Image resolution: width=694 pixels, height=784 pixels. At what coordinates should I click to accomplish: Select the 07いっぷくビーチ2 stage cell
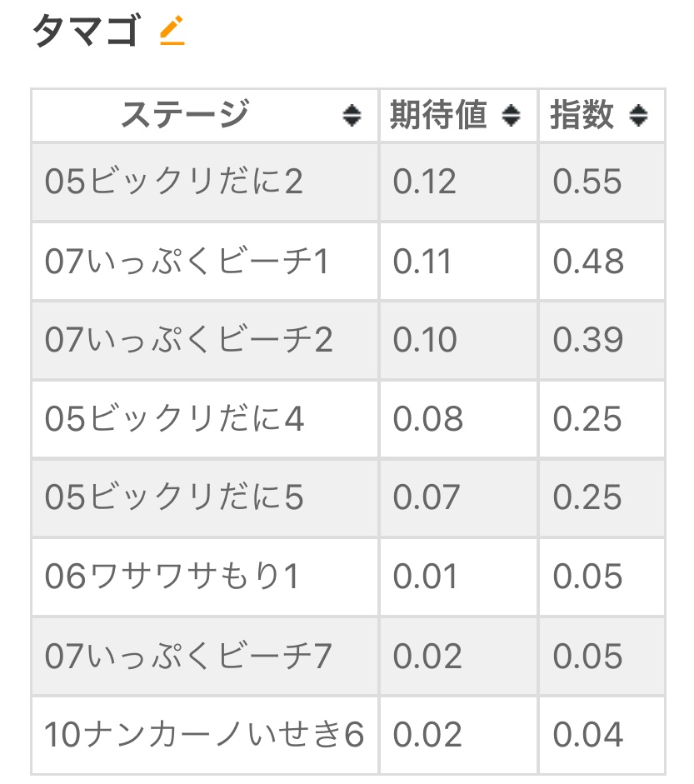pos(189,340)
